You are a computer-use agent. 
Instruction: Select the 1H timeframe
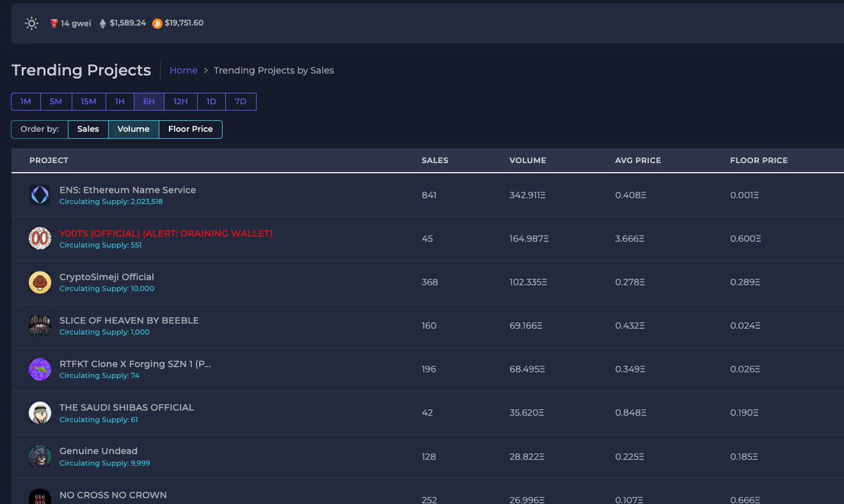[x=120, y=102]
